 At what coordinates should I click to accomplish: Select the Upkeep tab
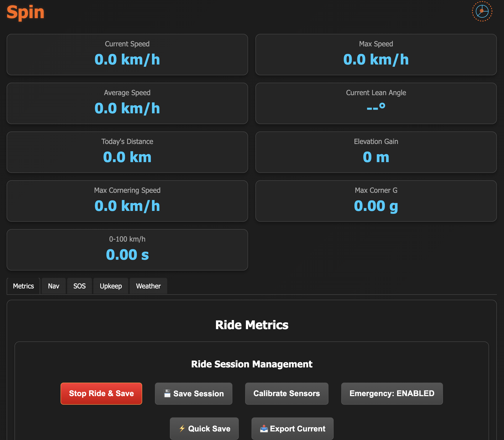(x=111, y=286)
